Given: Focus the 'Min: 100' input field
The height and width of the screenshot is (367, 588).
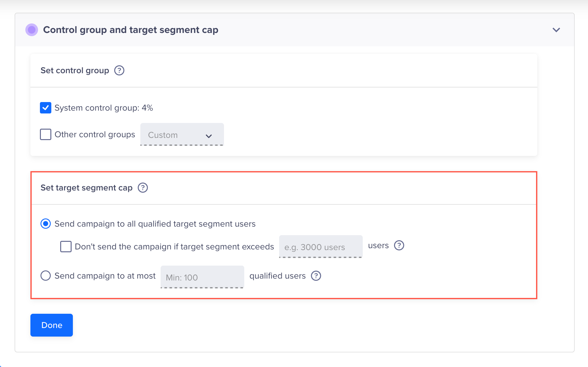Looking at the screenshot, I should pos(202,277).
